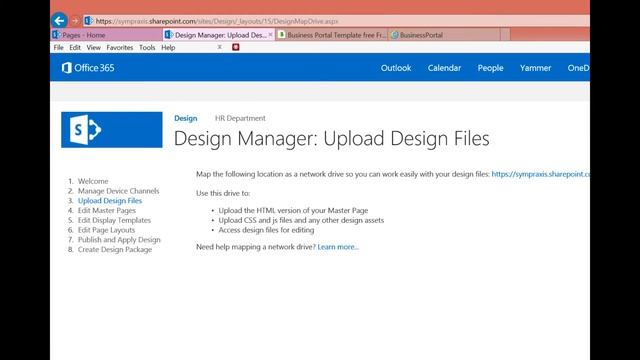Click the Office 365 logo

(x=88, y=68)
